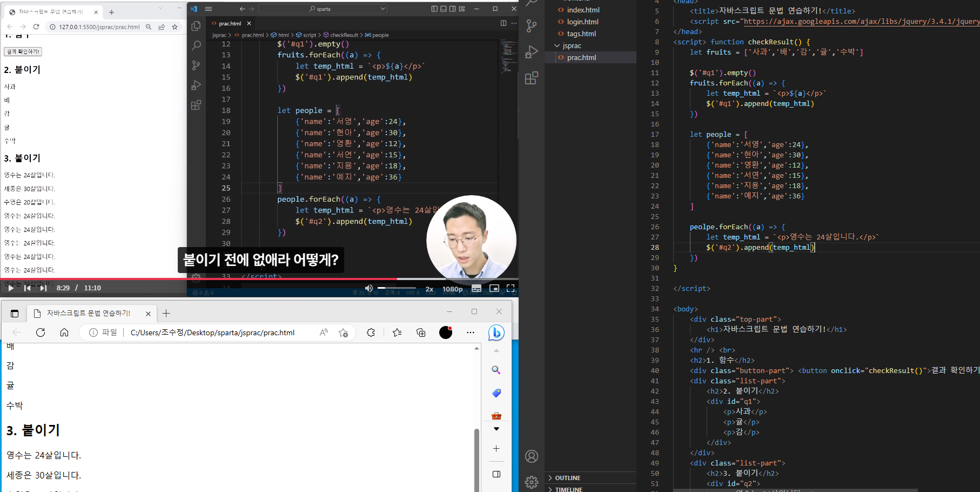Image resolution: width=980 pixels, height=492 pixels.
Task: Open the Edge extensions puzzle menu
Action: (x=371, y=333)
